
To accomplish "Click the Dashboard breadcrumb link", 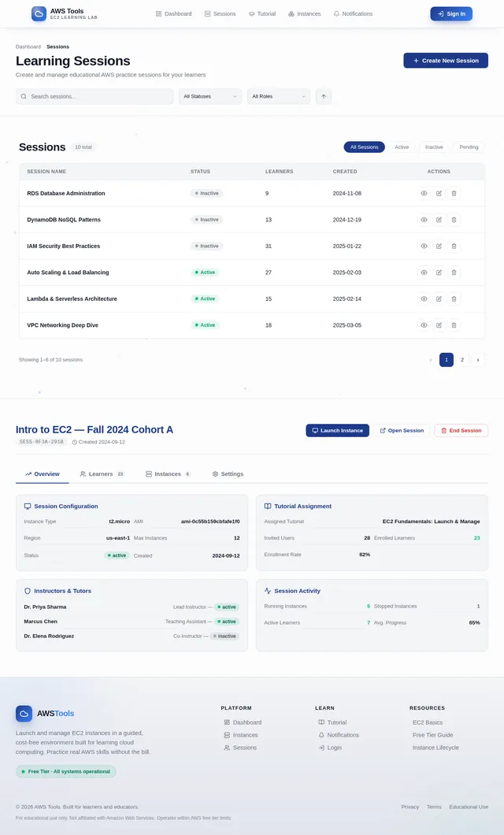I will pos(28,46).
